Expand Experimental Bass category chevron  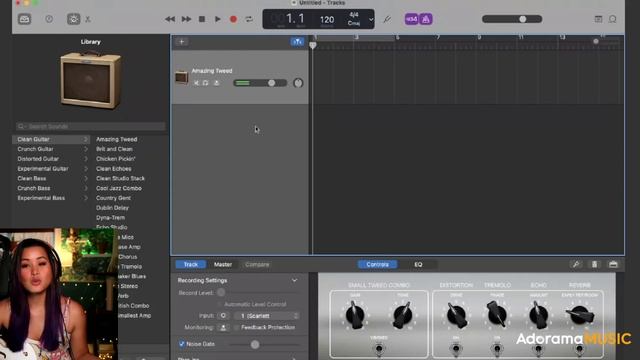[x=86, y=198]
